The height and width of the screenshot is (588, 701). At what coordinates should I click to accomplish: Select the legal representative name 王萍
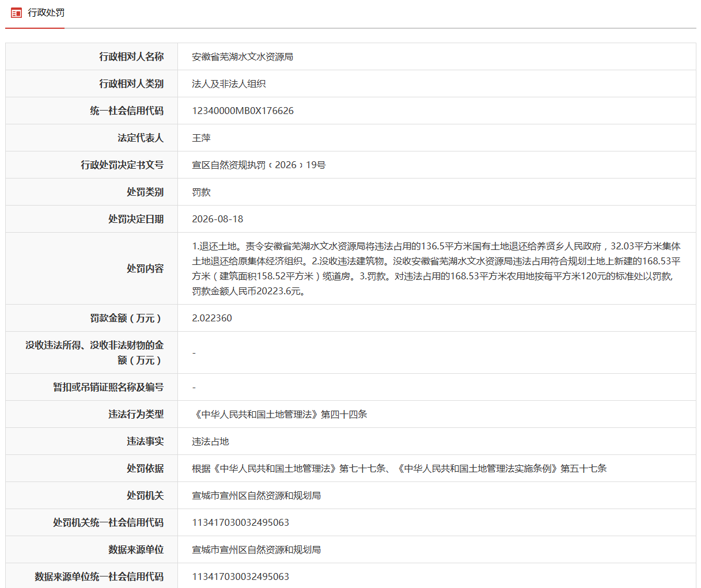201,138
